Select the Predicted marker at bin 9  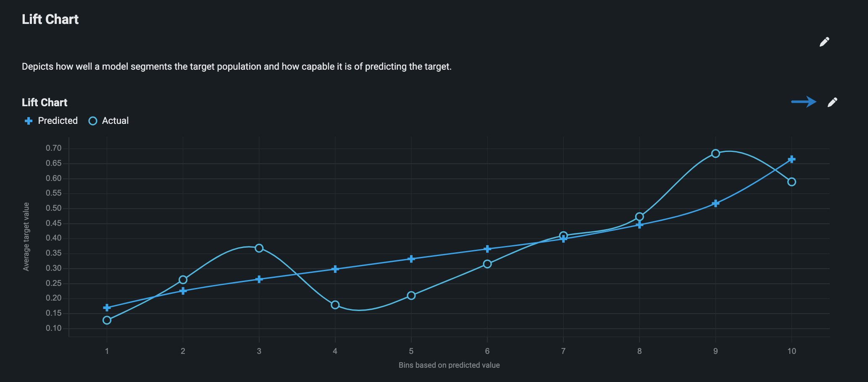click(x=715, y=203)
